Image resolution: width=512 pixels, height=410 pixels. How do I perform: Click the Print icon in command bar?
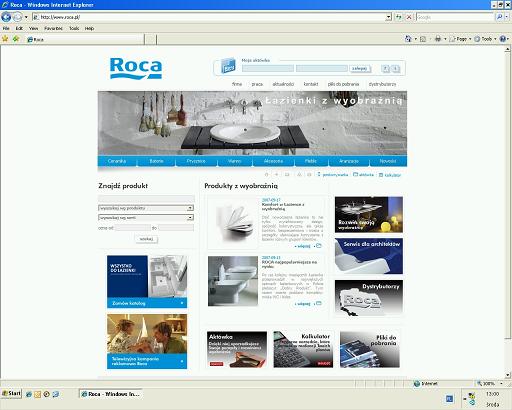[x=438, y=39]
